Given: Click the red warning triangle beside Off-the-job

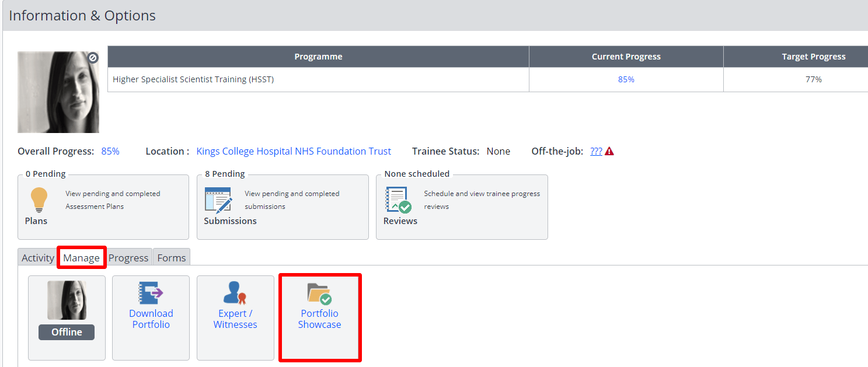Looking at the screenshot, I should click(609, 152).
